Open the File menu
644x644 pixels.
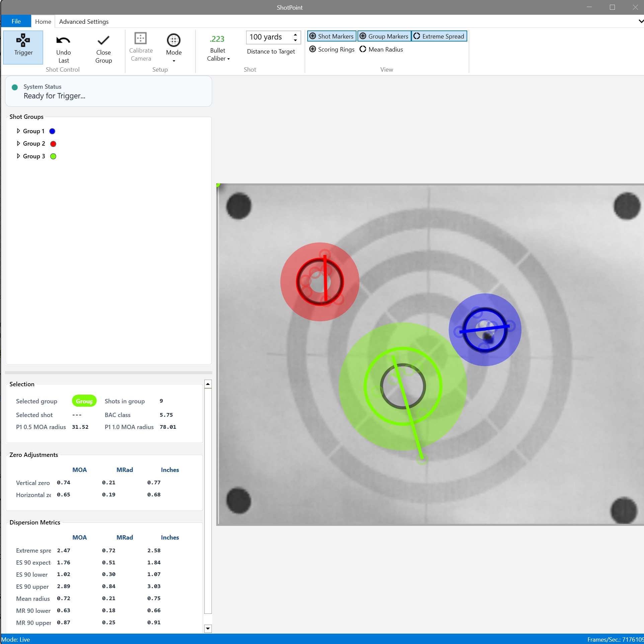(x=16, y=21)
